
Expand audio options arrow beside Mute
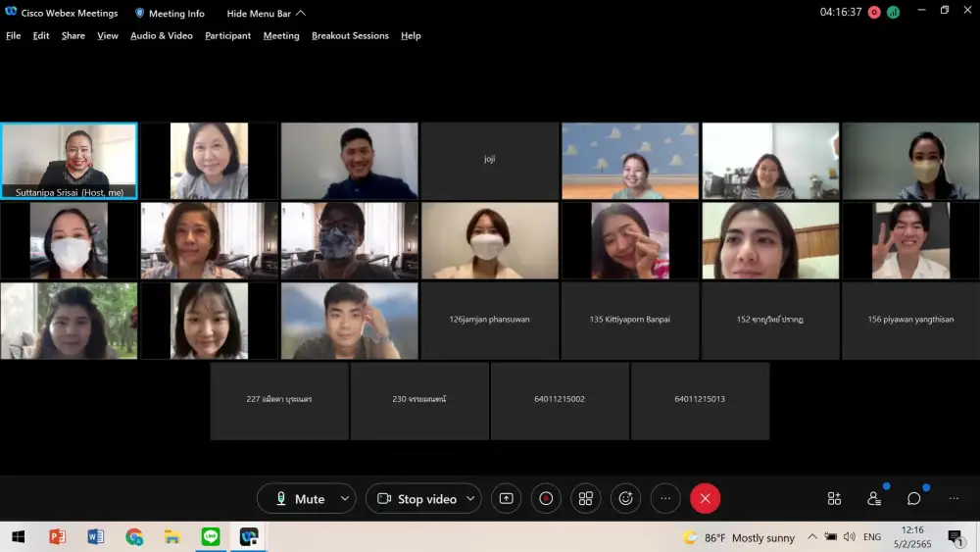(x=344, y=498)
